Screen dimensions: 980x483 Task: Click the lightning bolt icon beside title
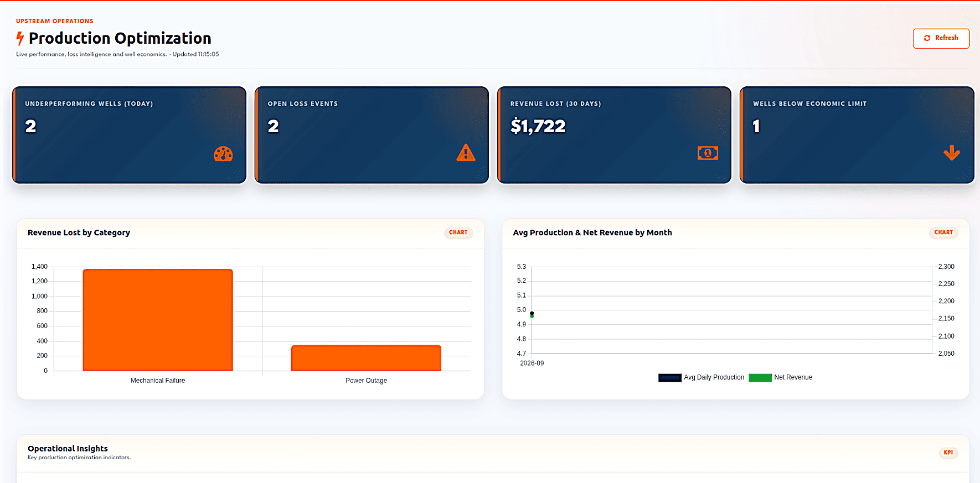(x=20, y=38)
